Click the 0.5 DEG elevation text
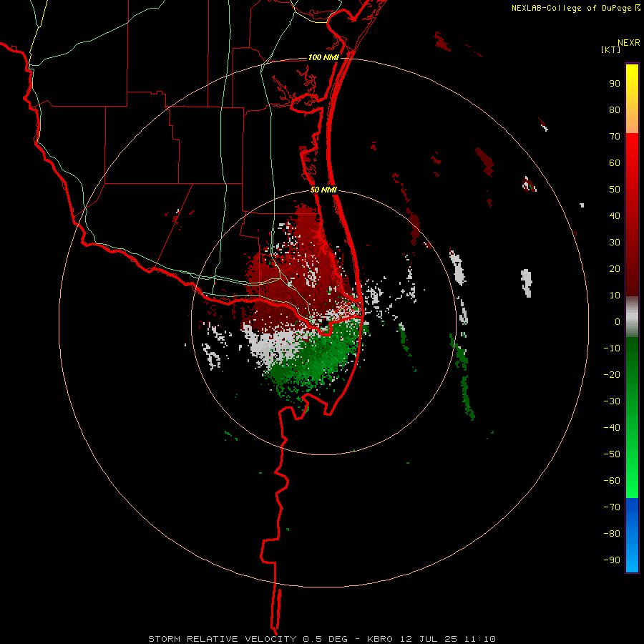The image size is (644, 644). click(324, 639)
